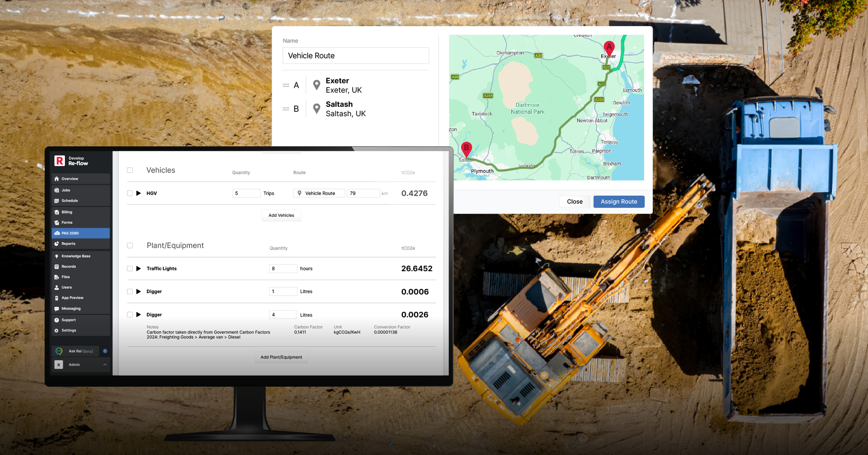
Task: Collapse the Digger row showing 0.0026
Action: point(139,315)
